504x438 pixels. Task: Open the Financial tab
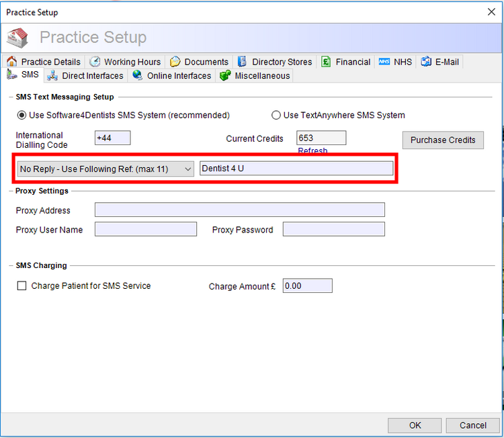click(346, 62)
